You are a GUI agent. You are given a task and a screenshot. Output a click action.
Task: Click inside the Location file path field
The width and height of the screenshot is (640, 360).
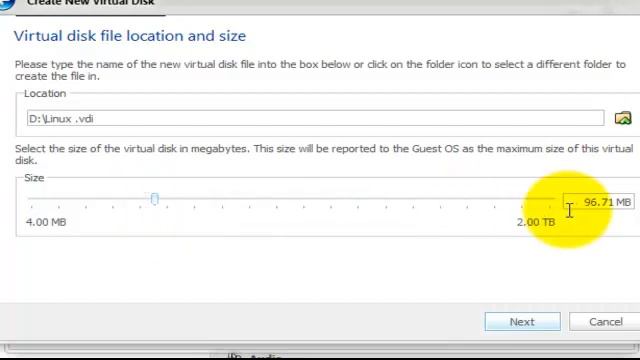click(316, 118)
